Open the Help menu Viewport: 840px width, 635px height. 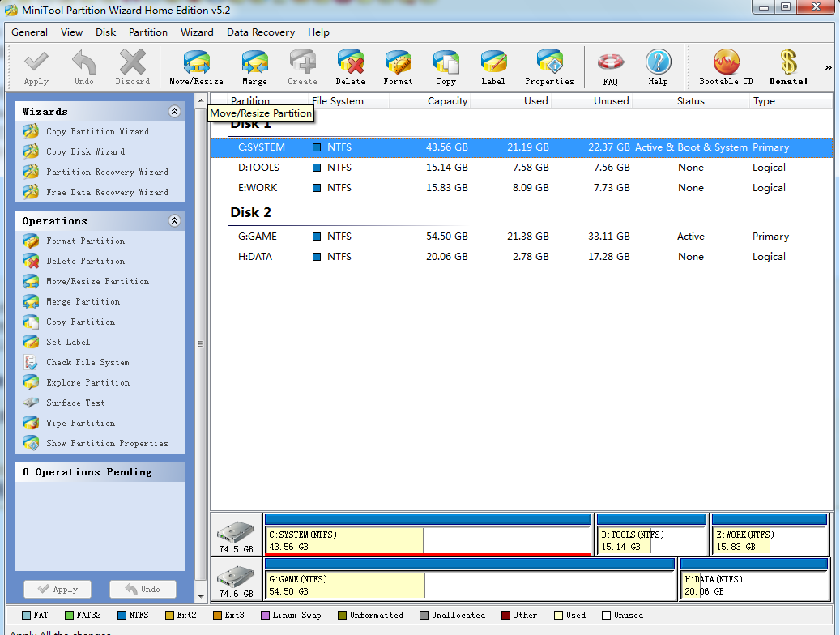pyautogui.click(x=318, y=32)
